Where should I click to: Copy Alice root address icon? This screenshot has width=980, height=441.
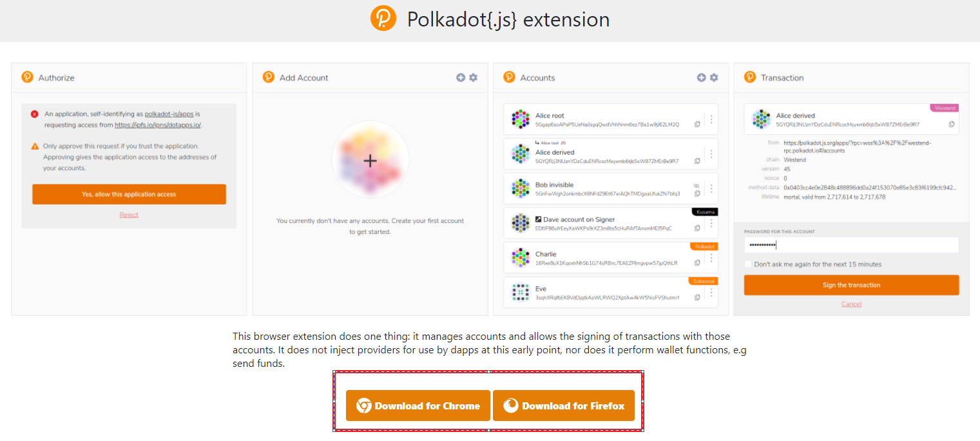[x=697, y=124]
